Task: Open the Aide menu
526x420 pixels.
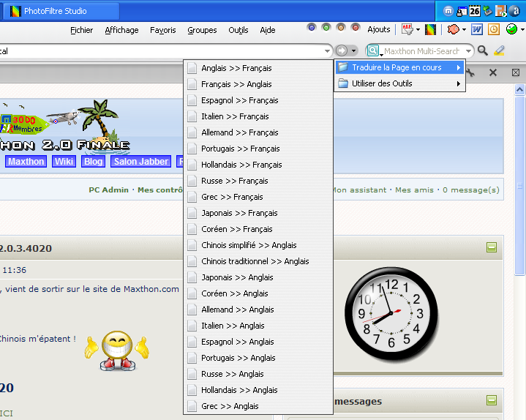Action: (x=267, y=30)
